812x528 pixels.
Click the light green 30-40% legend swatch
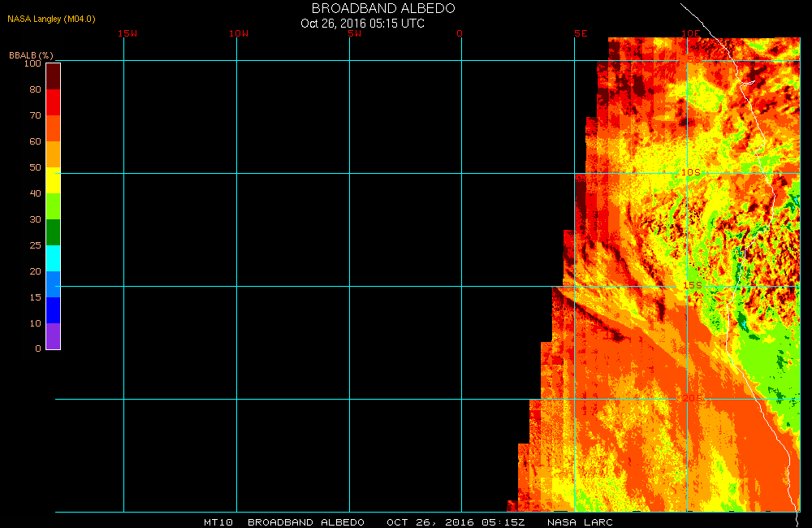(x=53, y=206)
